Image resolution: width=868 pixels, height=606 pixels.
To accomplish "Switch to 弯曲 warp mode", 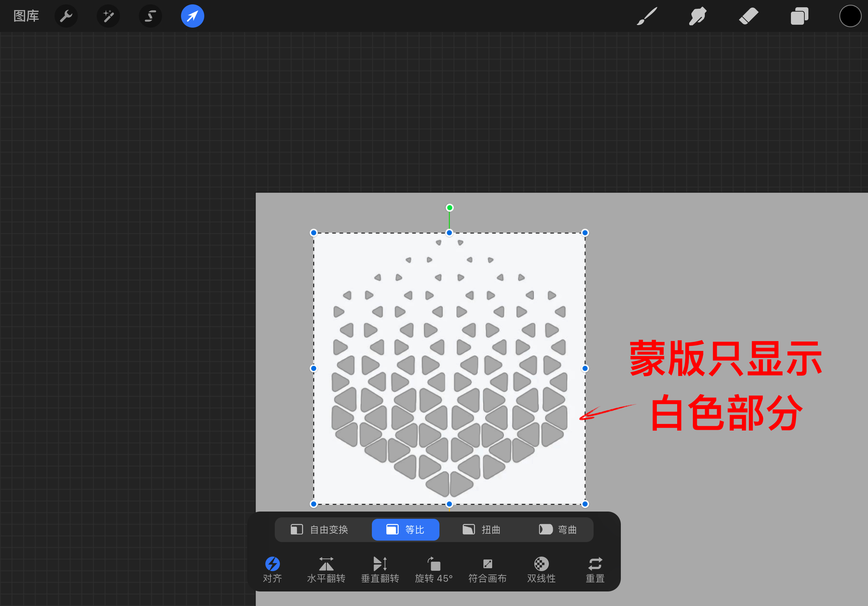I will click(x=558, y=529).
